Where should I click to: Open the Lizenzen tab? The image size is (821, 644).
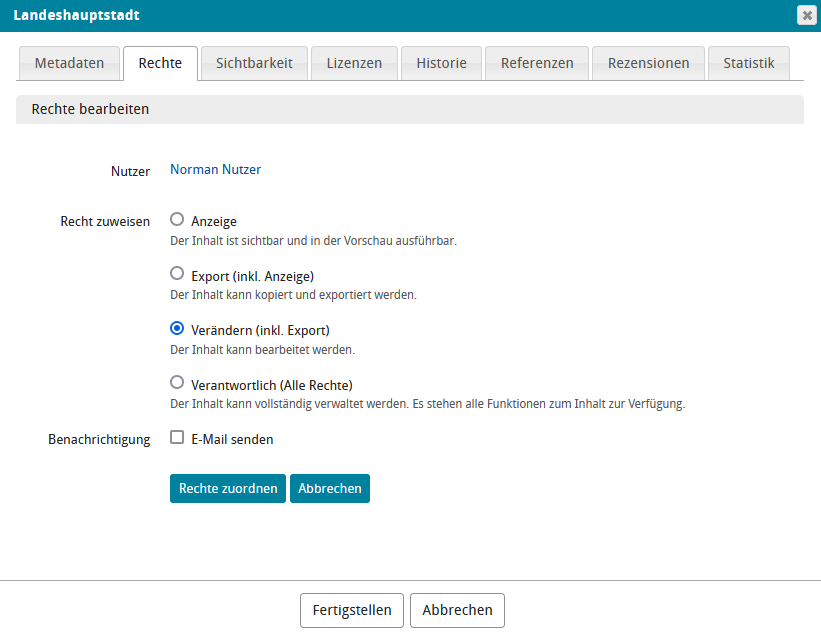click(354, 63)
